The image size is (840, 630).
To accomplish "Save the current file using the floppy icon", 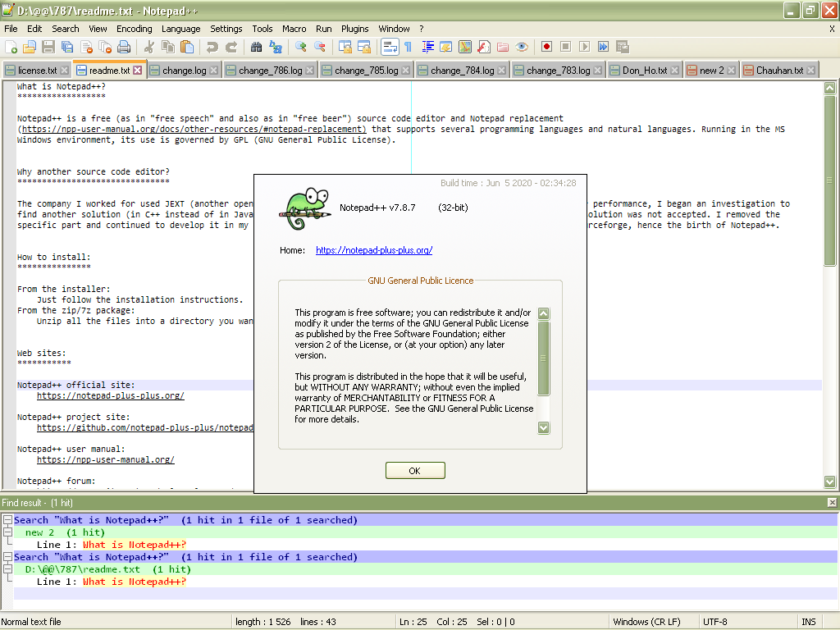I will (48, 47).
